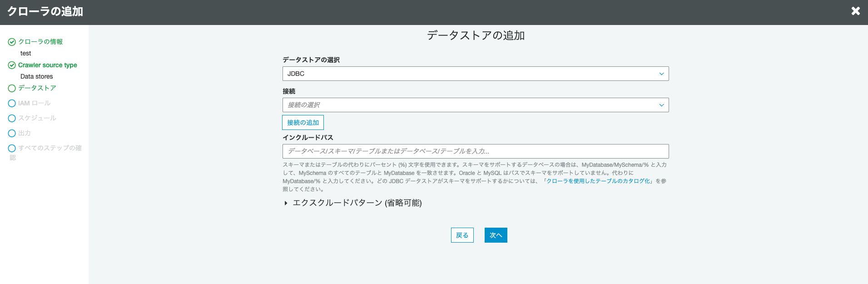Select the IAM ロール step label

click(35, 103)
